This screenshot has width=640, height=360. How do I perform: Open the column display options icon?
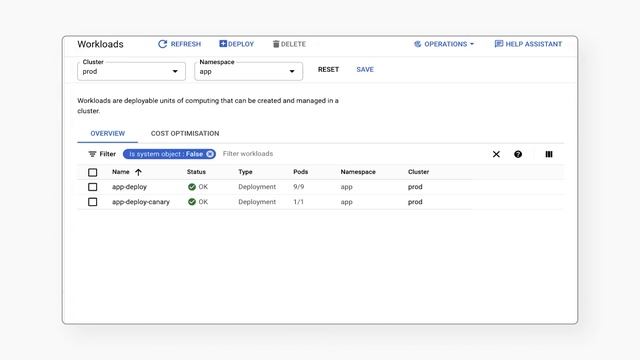(549, 154)
